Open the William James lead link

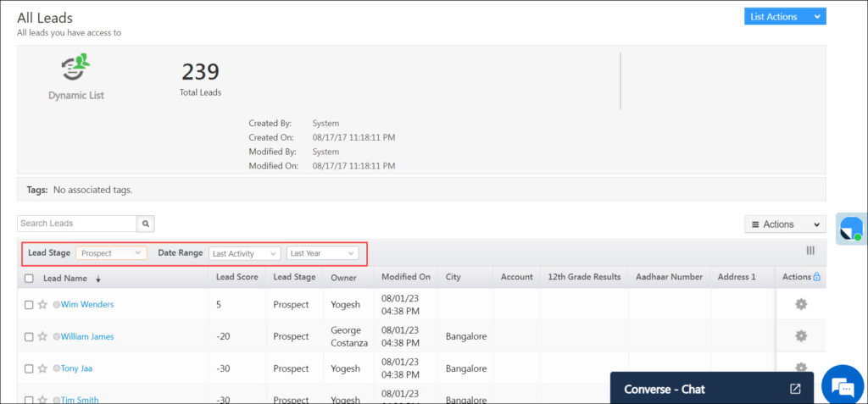tap(86, 337)
